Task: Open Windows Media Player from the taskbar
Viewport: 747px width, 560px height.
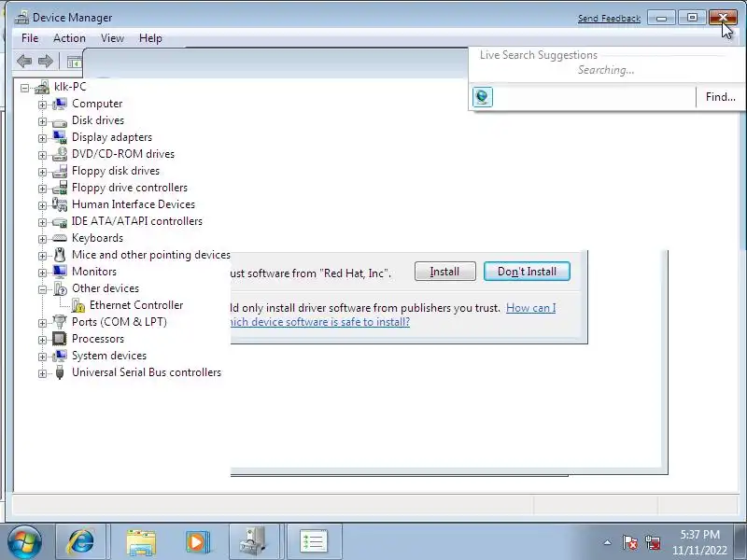Action: (197, 542)
